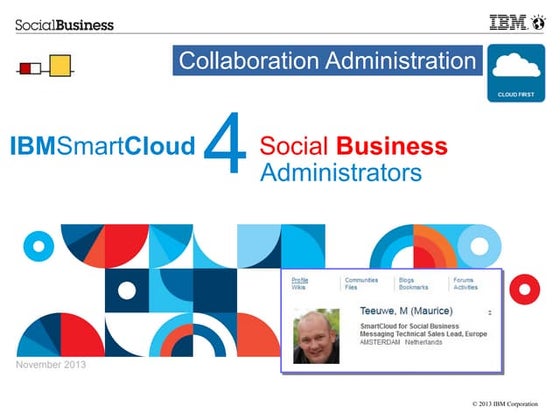
Task: Click the © 2013 IBM Corporation footer
Action: tap(505, 404)
